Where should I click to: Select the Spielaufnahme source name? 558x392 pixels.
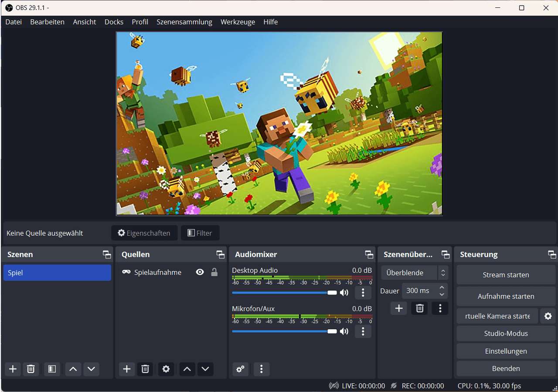[158, 272]
